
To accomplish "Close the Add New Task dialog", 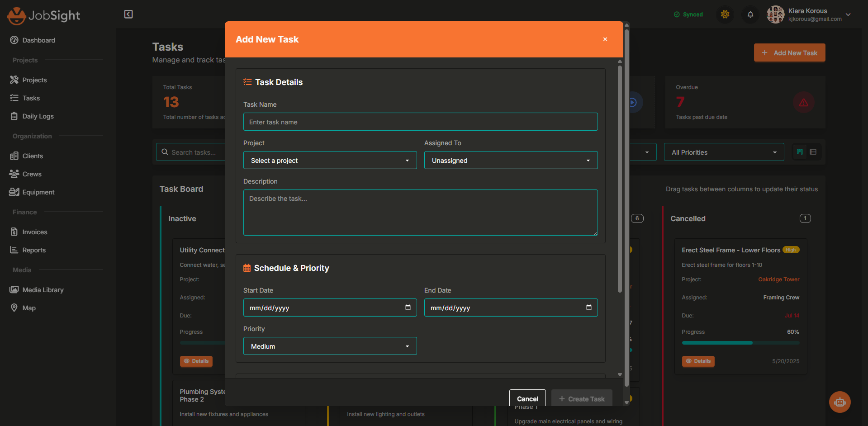I will [605, 39].
